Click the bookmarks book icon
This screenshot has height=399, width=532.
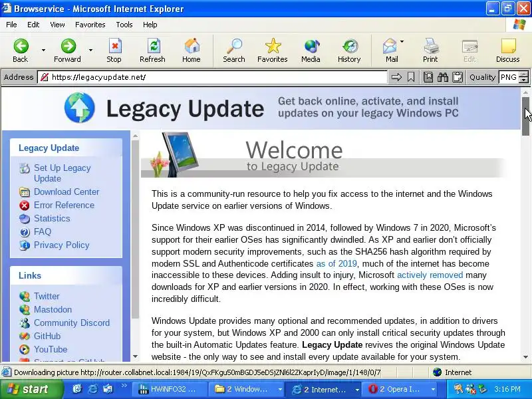coord(428,77)
